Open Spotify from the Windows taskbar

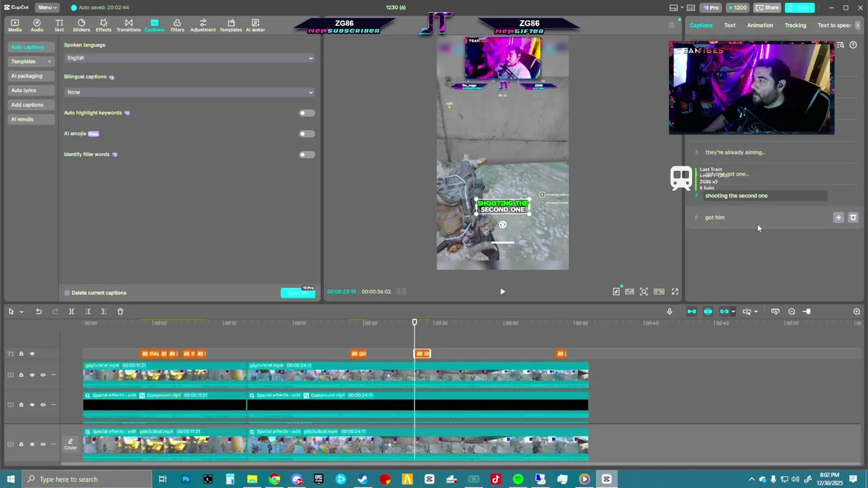(x=518, y=479)
